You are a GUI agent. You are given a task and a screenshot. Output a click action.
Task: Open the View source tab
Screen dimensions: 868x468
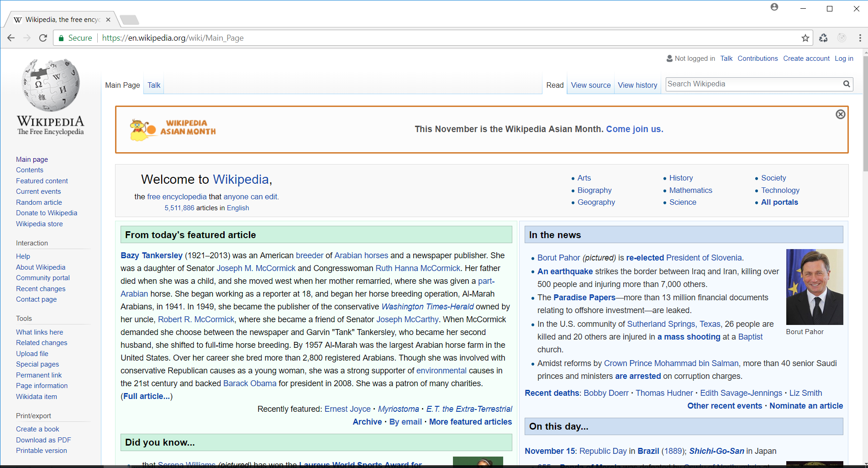(x=591, y=85)
